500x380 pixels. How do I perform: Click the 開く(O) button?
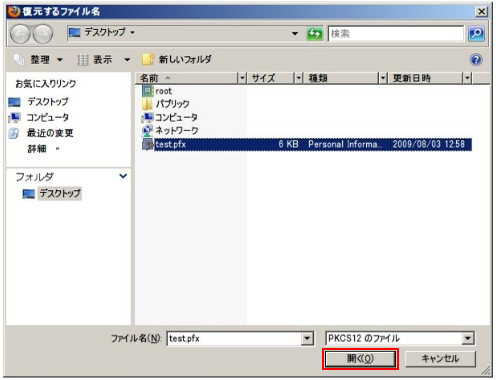360,359
